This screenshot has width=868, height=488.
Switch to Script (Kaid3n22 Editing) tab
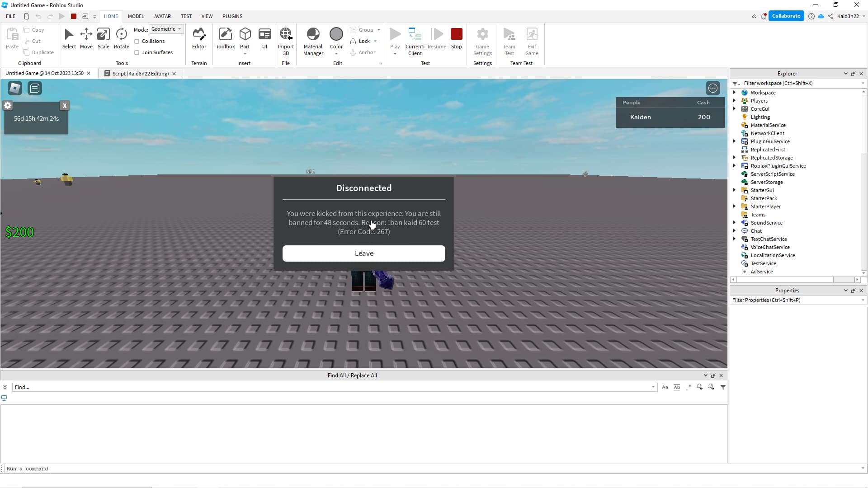point(140,74)
